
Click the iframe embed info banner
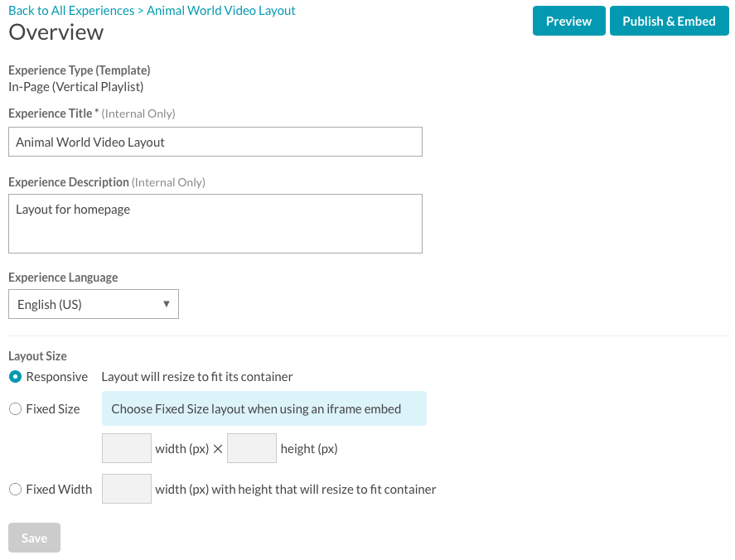tap(264, 408)
